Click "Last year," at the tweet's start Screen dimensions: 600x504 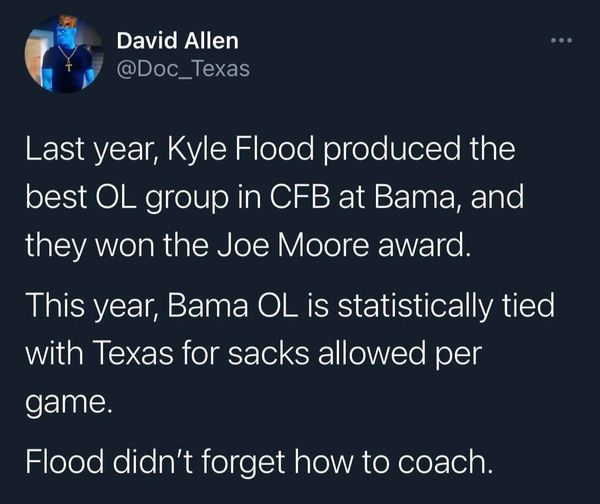pos(82,153)
